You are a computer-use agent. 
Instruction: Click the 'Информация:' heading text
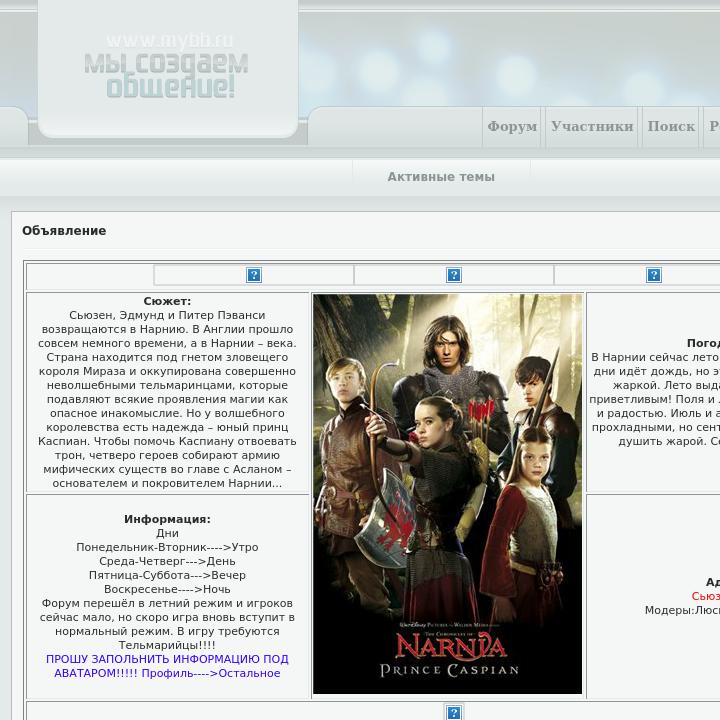click(x=167, y=519)
